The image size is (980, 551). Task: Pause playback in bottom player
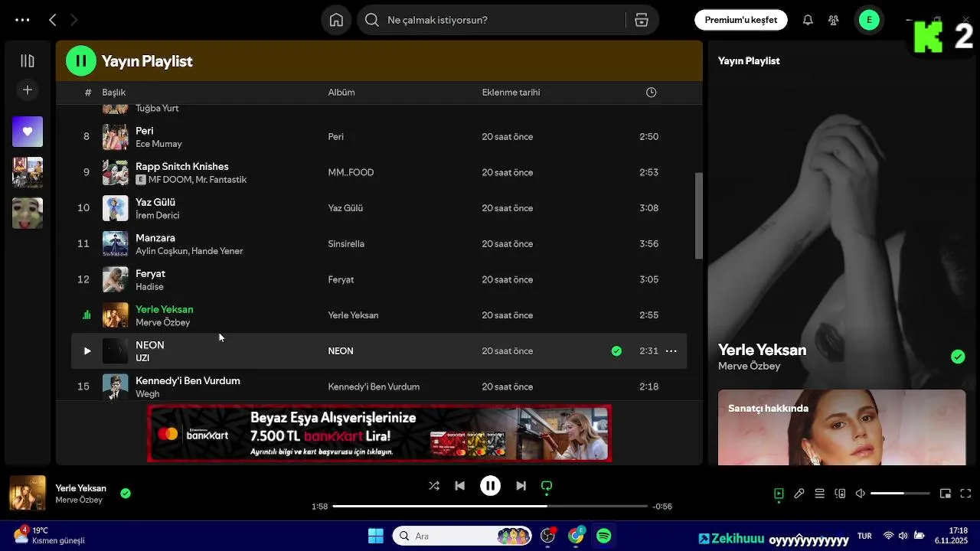[490, 486]
